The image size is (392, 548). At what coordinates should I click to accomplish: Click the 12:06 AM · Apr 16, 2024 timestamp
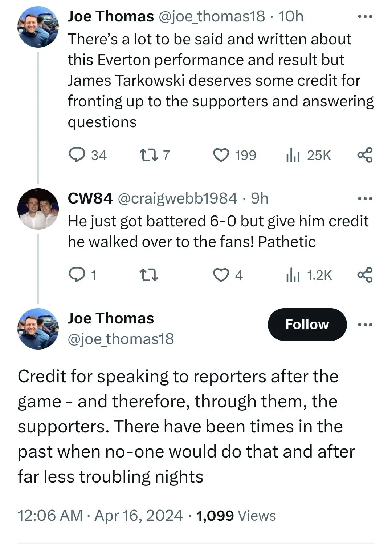click(x=100, y=515)
